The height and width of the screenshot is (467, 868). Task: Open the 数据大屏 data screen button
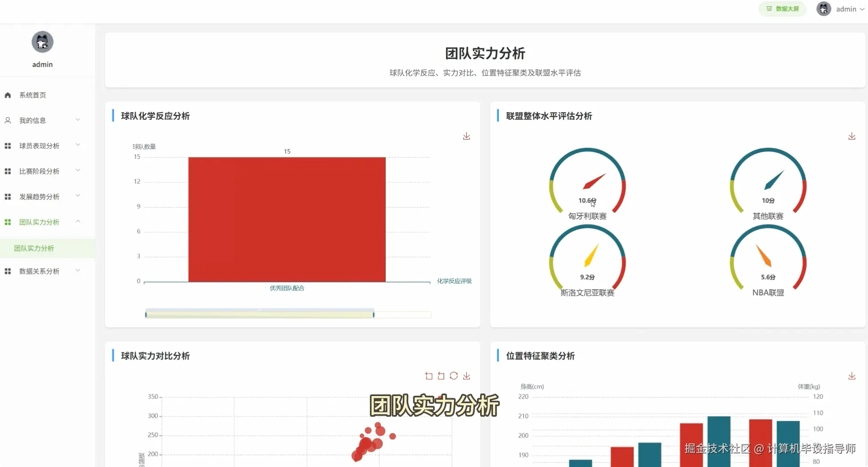[782, 9]
